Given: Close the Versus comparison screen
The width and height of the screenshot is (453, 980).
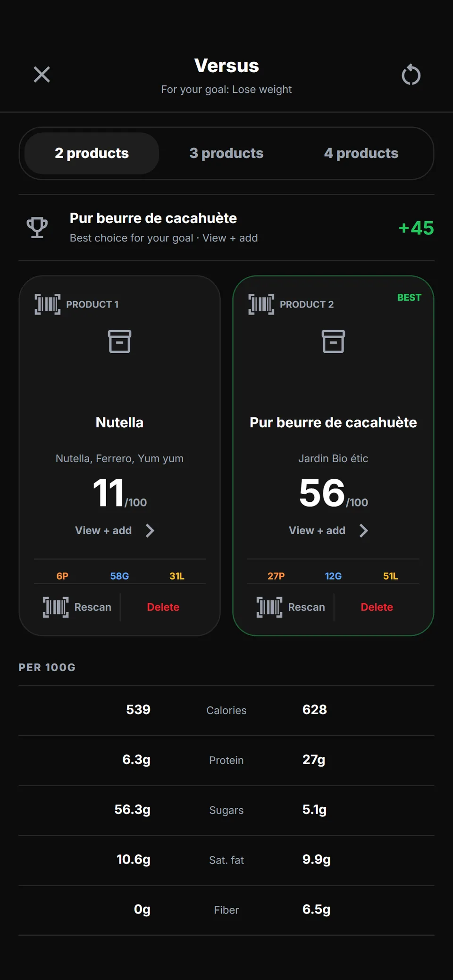Looking at the screenshot, I should pyautogui.click(x=42, y=75).
